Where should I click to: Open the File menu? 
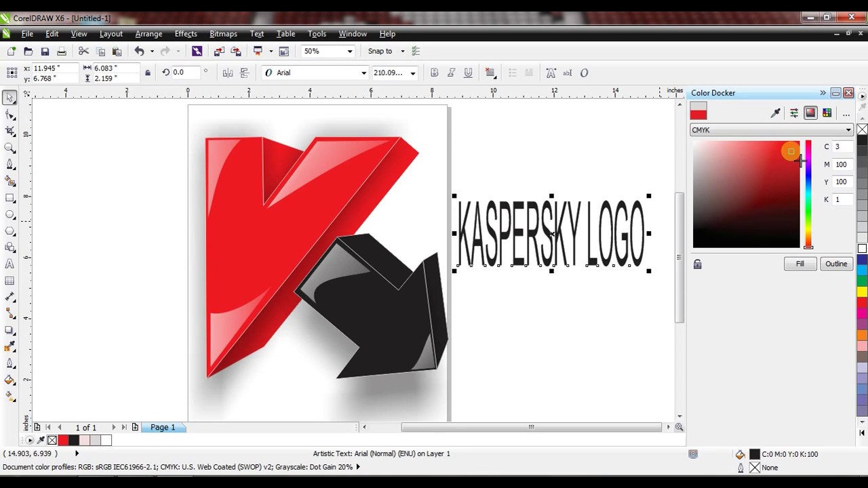[27, 34]
